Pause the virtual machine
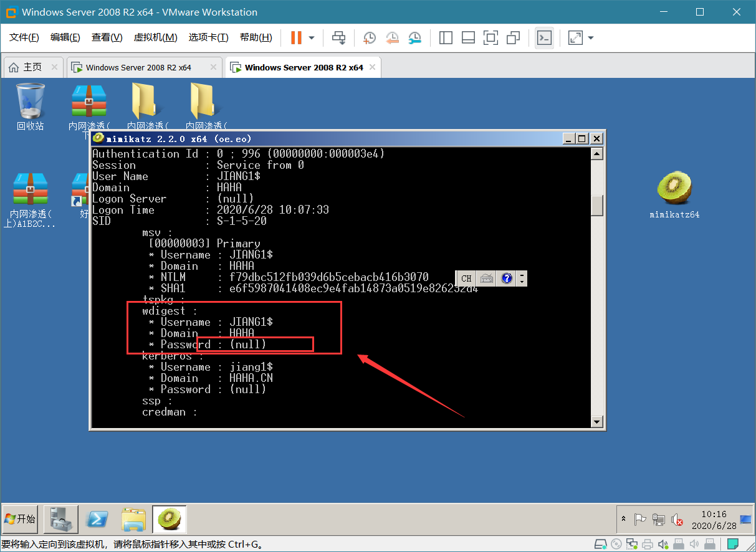 pyautogui.click(x=296, y=38)
